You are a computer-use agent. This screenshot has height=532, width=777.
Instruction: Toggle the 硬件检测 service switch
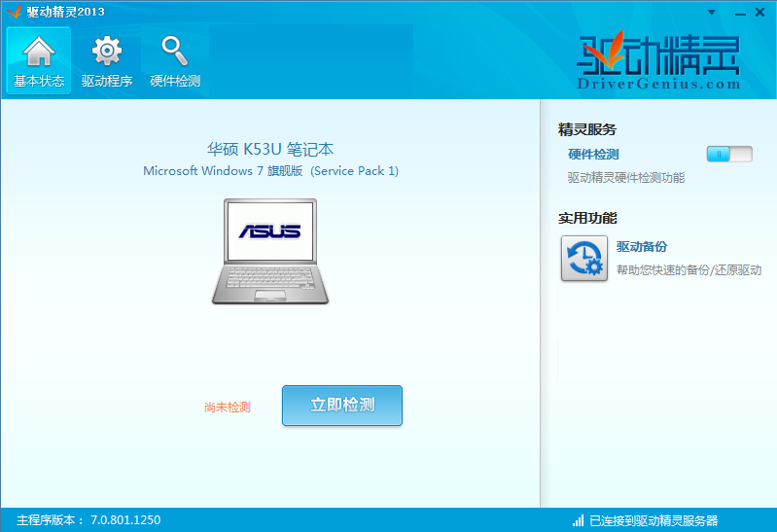point(728,154)
